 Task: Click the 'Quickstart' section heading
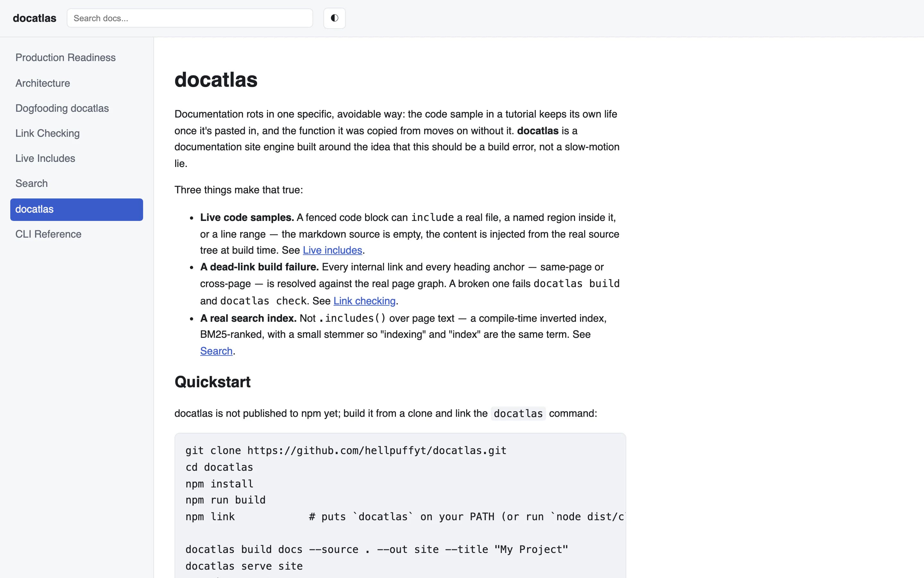pos(213,382)
